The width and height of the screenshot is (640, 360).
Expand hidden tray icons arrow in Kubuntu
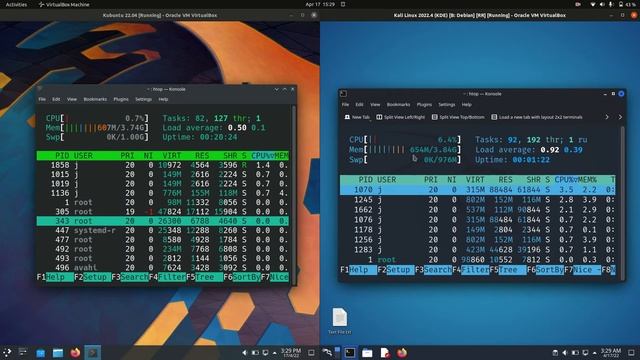[275, 353]
